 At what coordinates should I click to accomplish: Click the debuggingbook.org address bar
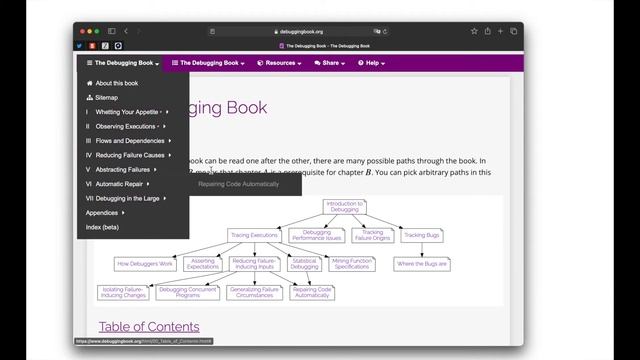tap(299, 31)
